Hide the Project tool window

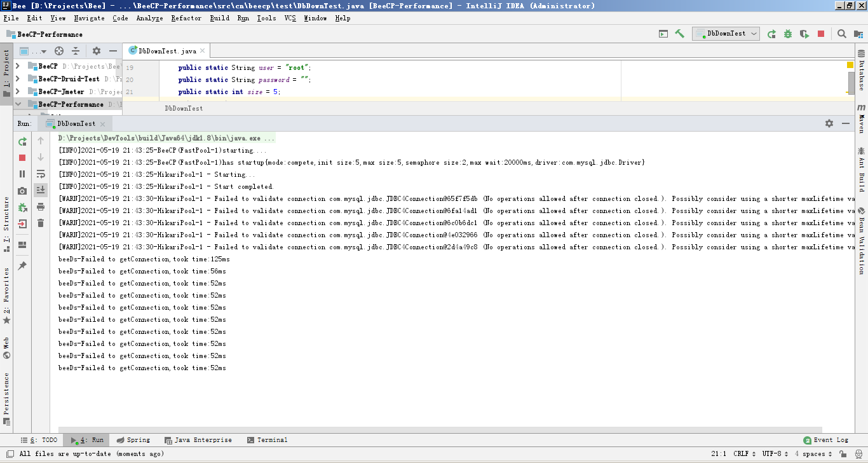[113, 51]
